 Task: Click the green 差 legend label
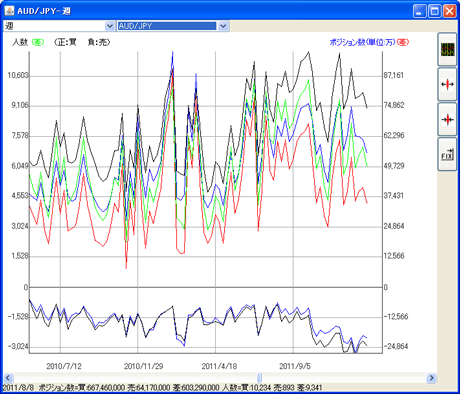pos(38,42)
